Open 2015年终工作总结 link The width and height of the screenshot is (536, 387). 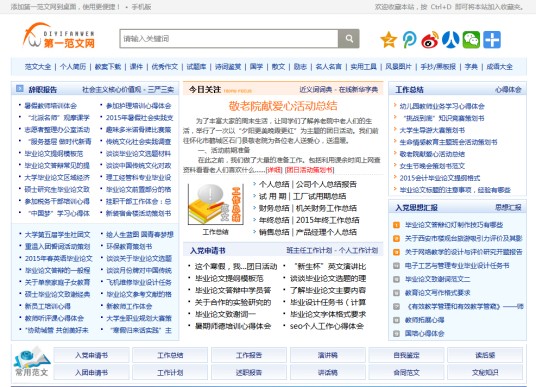coord(327,220)
